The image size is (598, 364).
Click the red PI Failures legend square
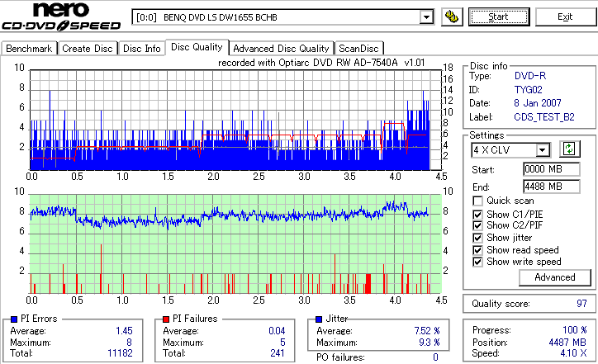(x=166, y=319)
